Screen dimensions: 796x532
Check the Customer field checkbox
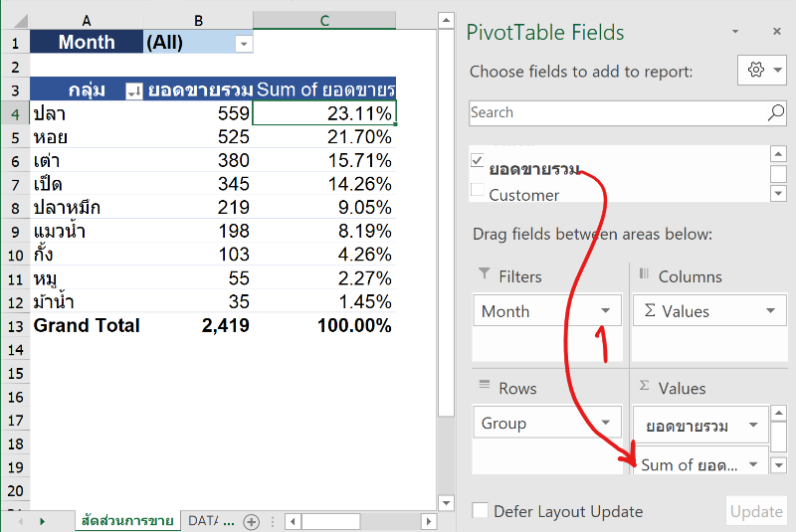[x=477, y=191]
